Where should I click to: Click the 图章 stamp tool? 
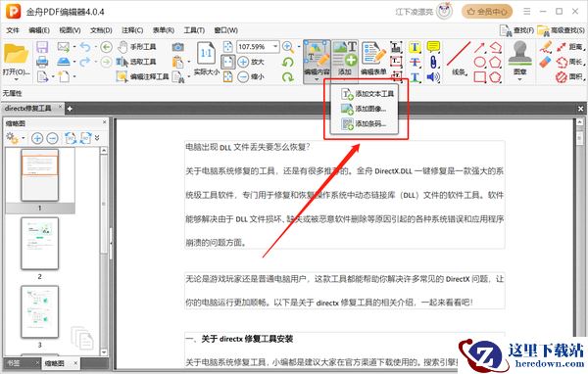pyautogui.click(x=519, y=60)
